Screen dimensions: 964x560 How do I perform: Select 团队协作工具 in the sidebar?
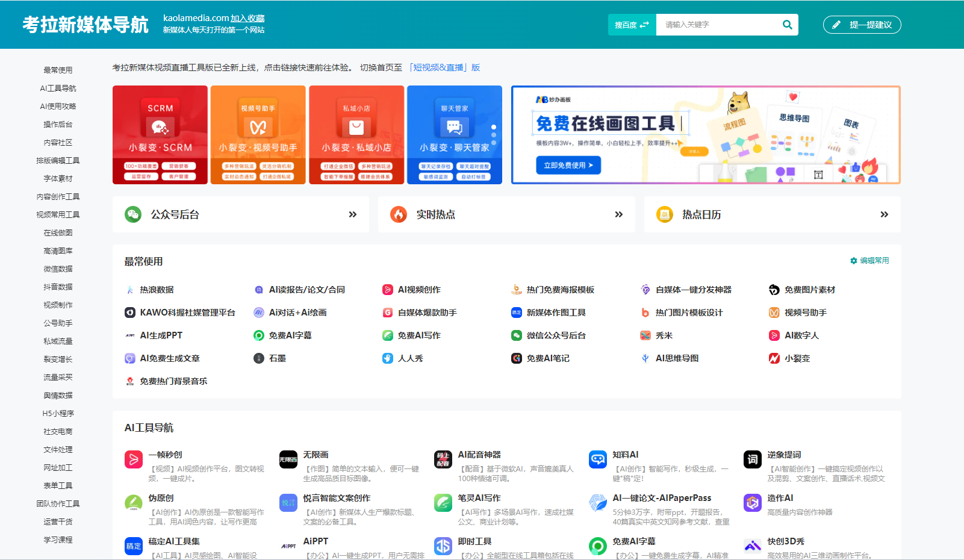pos(58,503)
